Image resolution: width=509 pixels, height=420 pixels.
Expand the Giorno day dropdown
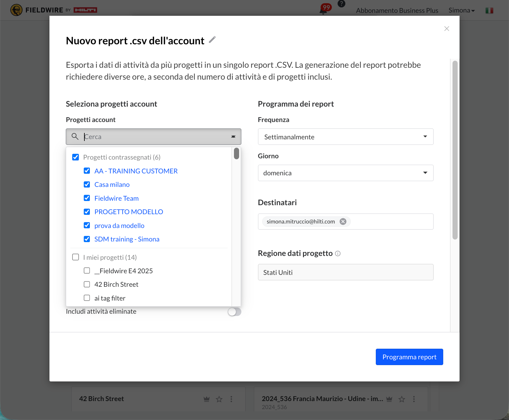(345, 173)
